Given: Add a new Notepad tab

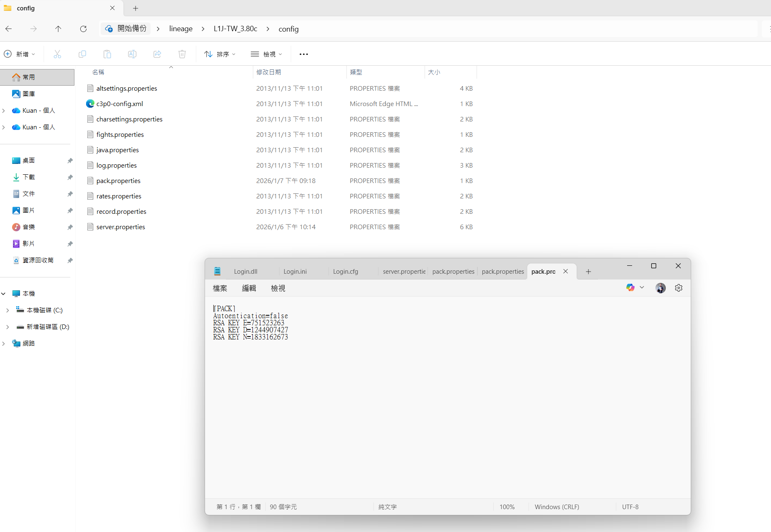Looking at the screenshot, I should (588, 272).
